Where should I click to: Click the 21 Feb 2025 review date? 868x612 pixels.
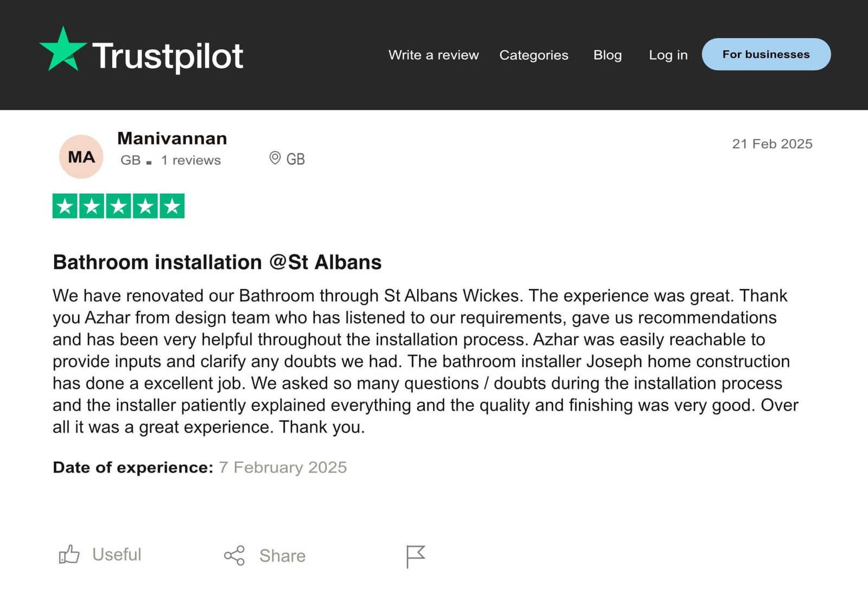coord(772,144)
